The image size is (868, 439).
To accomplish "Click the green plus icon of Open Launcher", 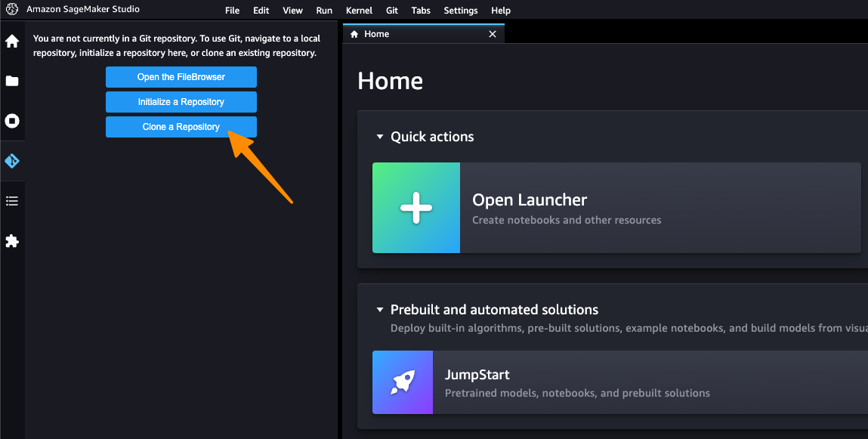I will click(x=416, y=208).
